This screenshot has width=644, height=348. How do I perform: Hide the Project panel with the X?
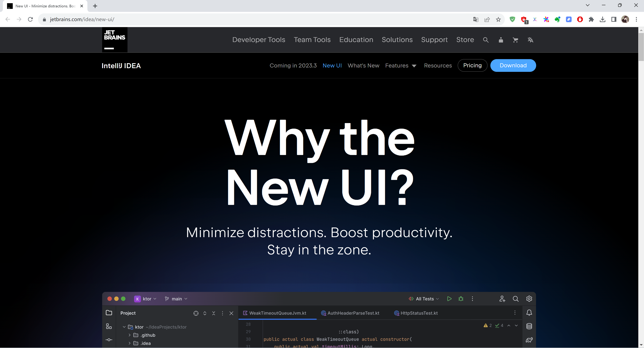tap(231, 313)
